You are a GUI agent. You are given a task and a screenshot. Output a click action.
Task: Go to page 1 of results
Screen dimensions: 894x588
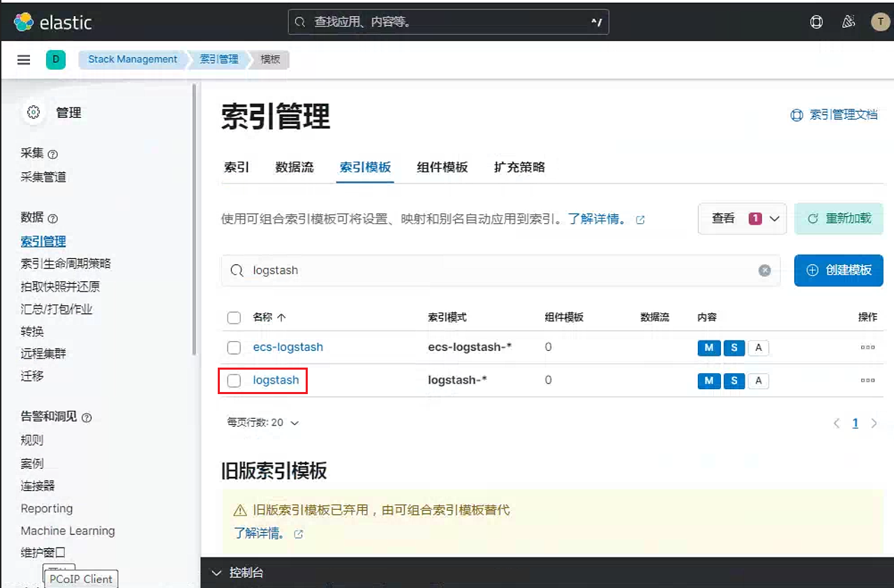point(855,423)
